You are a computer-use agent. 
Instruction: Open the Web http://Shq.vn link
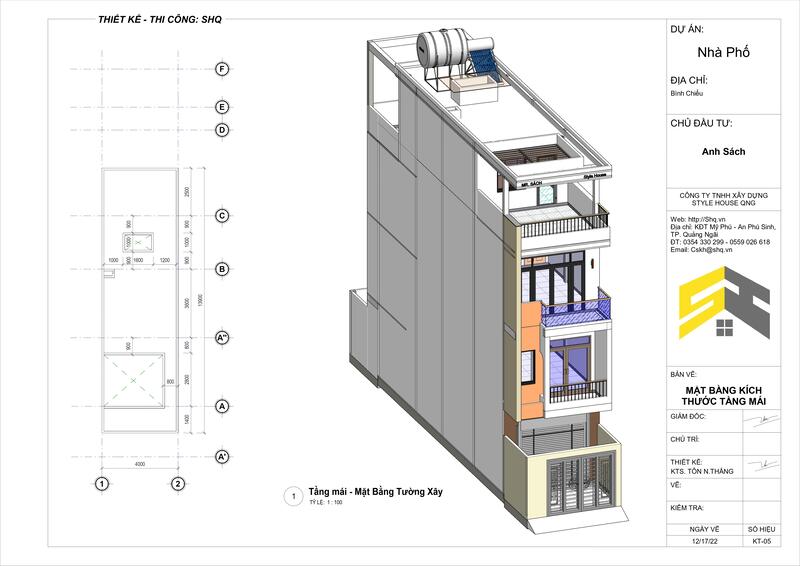coord(698,219)
